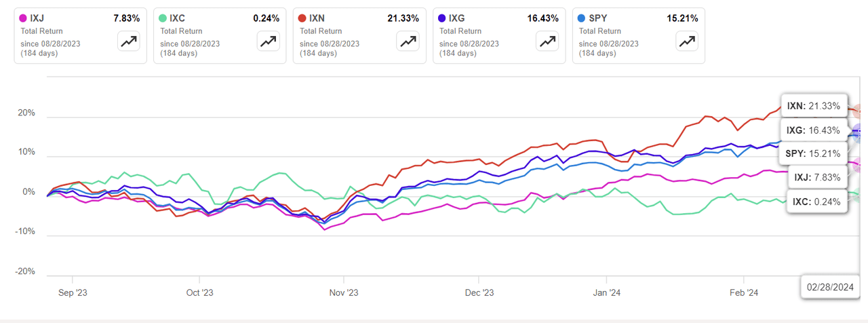Click the Sep '23 axis label

[72, 293]
